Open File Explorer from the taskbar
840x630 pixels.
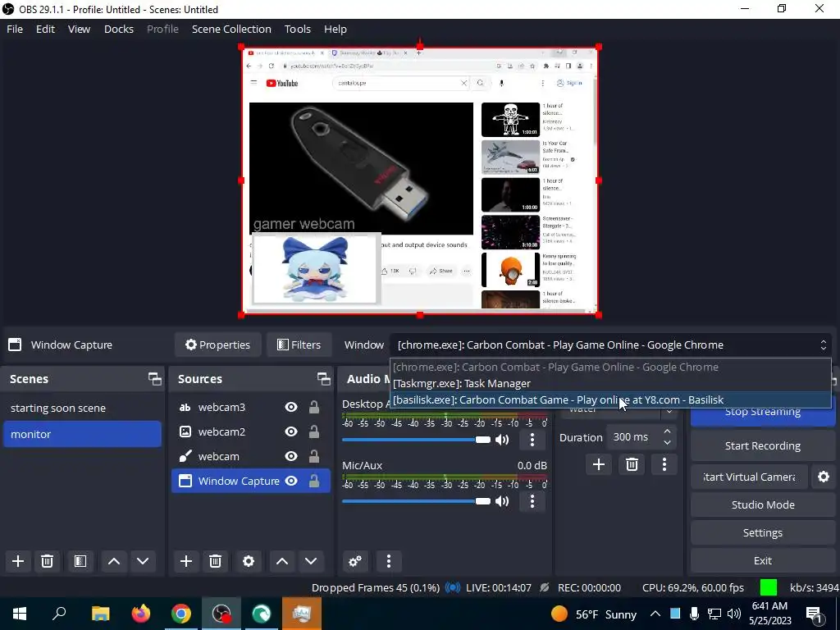(x=100, y=614)
